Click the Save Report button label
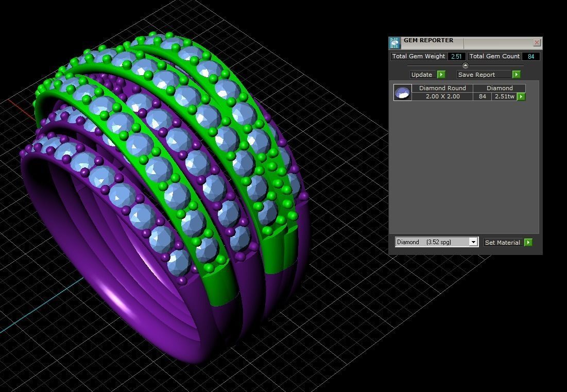Screen dimensions: 567x392 point(484,75)
